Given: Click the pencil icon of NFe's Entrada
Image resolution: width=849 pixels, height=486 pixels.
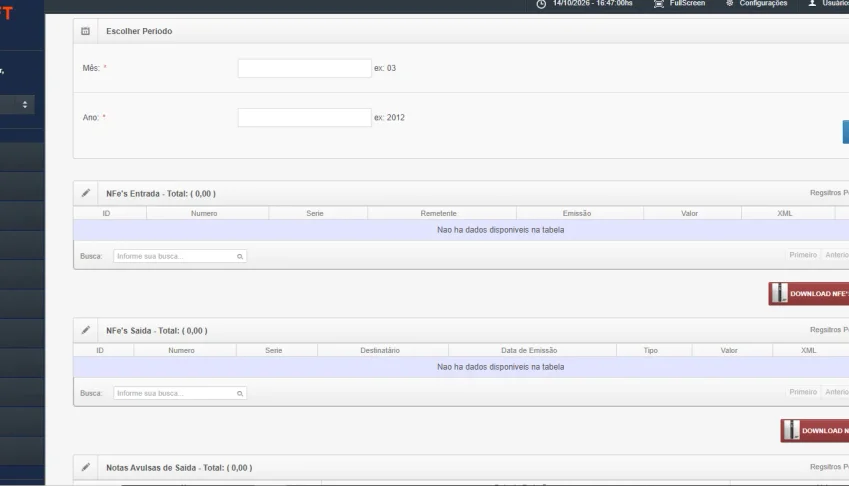Looking at the screenshot, I should [x=86, y=193].
